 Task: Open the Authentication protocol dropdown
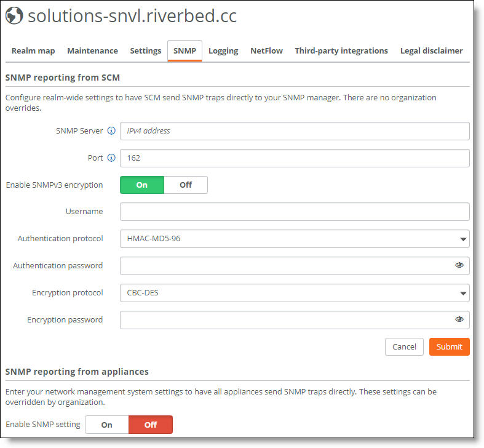[295, 239]
